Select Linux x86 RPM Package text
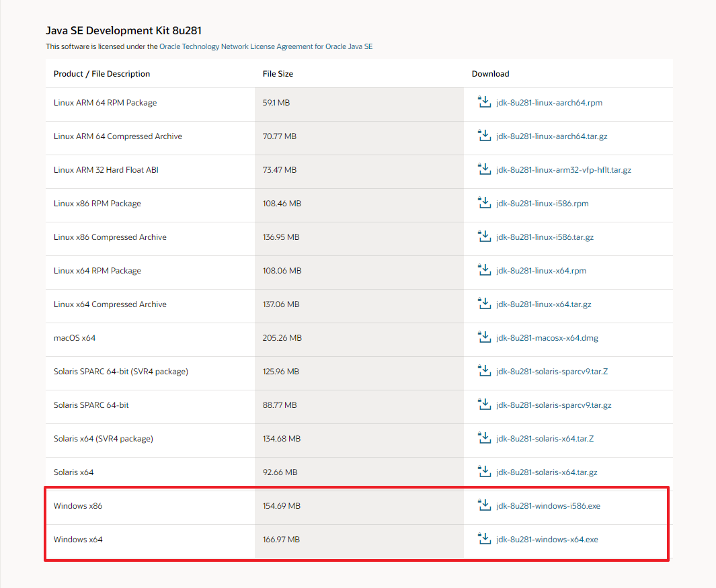This screenshot has height=588, width=716. click(x=97, y=204)
